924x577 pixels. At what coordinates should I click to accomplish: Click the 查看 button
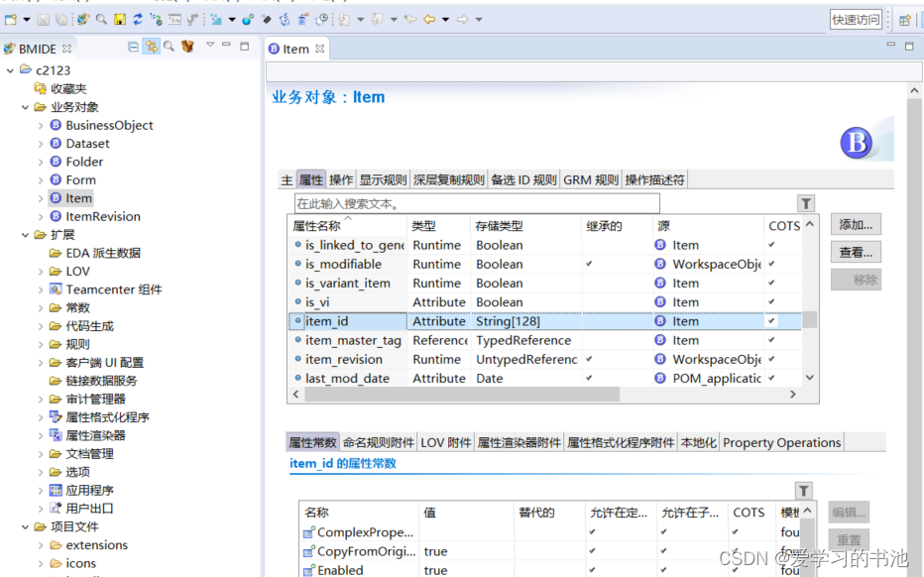click(x=855, y=251)
